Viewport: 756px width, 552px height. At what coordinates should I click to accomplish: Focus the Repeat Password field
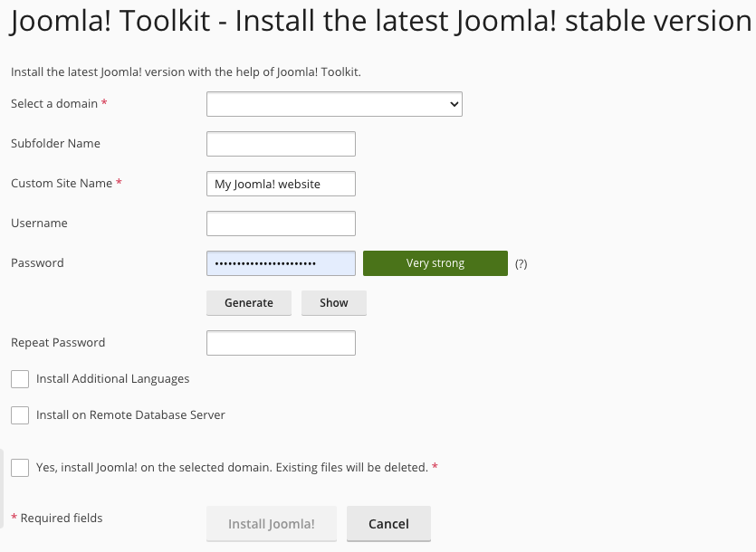[x=281, y=343]
